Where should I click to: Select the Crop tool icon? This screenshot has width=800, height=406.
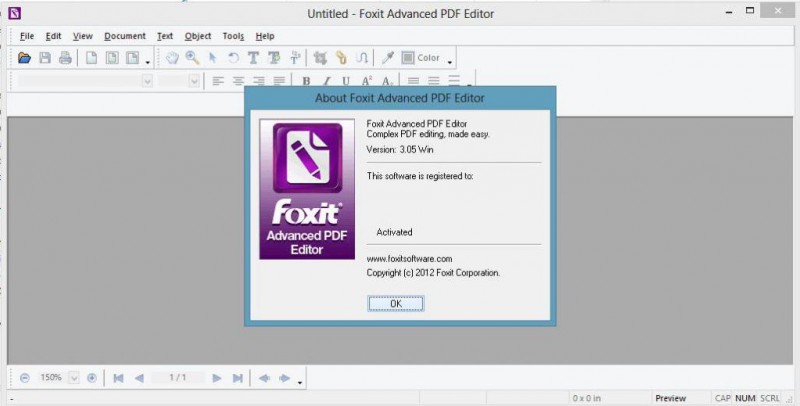[x=320, y=58]
